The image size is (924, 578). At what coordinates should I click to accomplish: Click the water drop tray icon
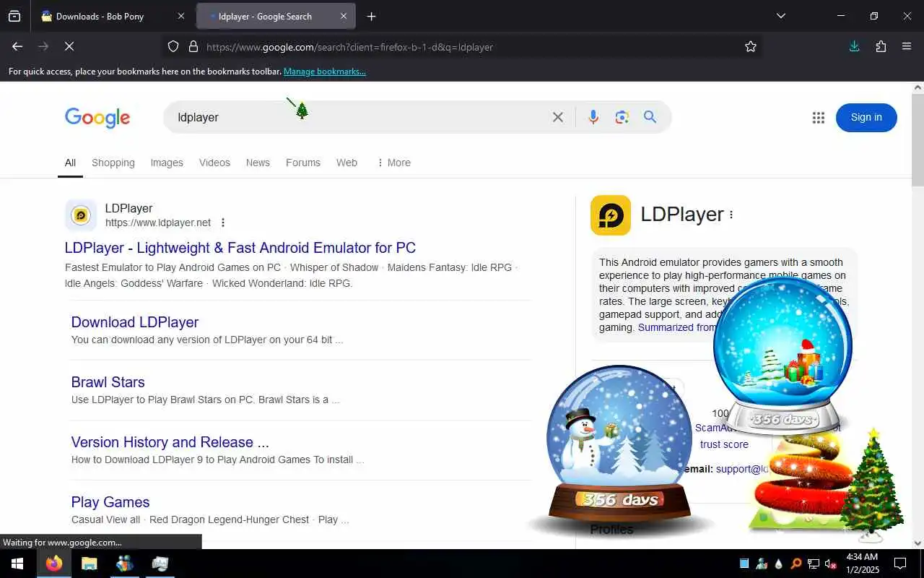coord(778,564)
